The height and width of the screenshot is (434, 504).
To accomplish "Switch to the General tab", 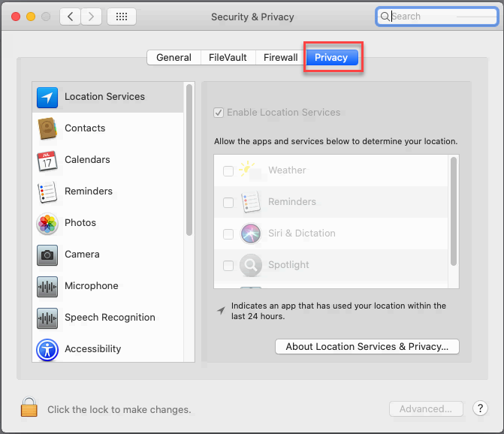I will click(174, 58).
